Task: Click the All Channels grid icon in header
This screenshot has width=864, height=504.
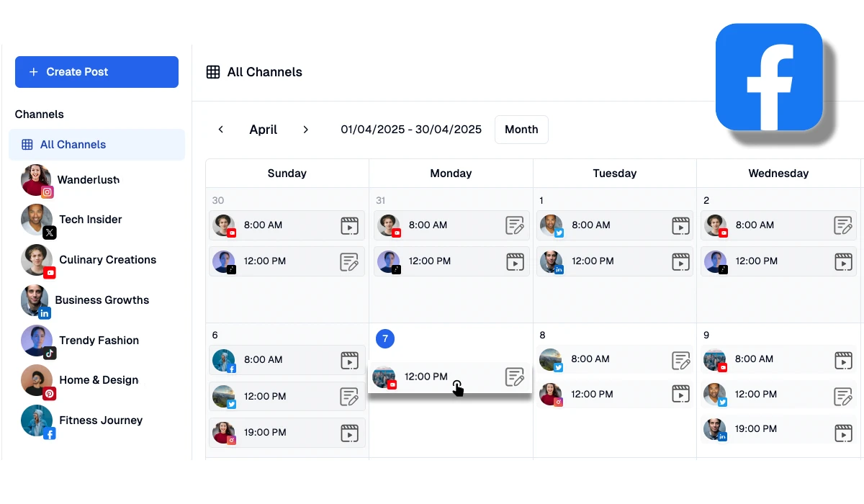Action: coord(213,72)
